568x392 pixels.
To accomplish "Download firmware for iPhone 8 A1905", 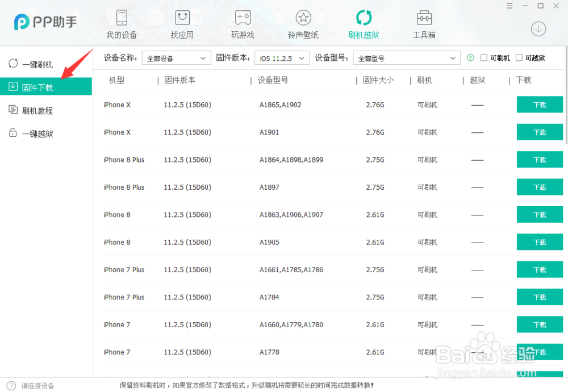I will point(540,243).
